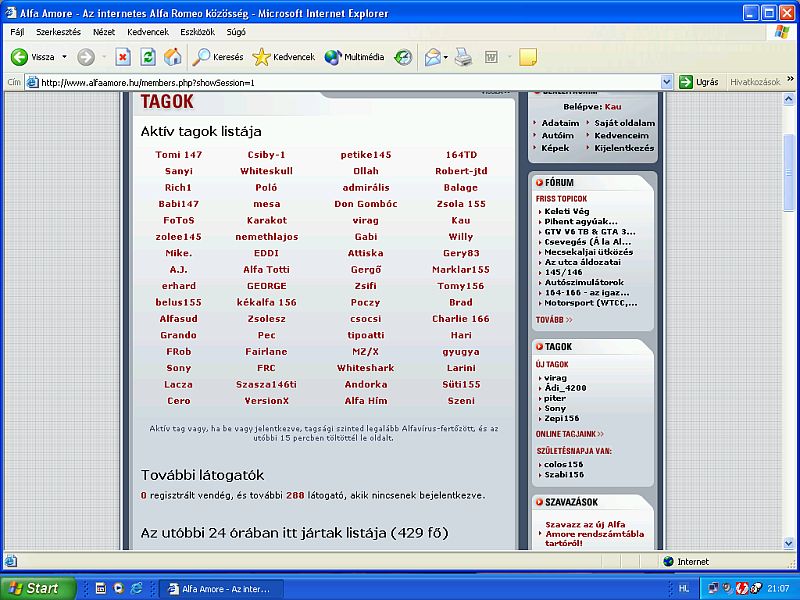Open the Eszközök menu

pyautogui.click(x=197, y=32)
